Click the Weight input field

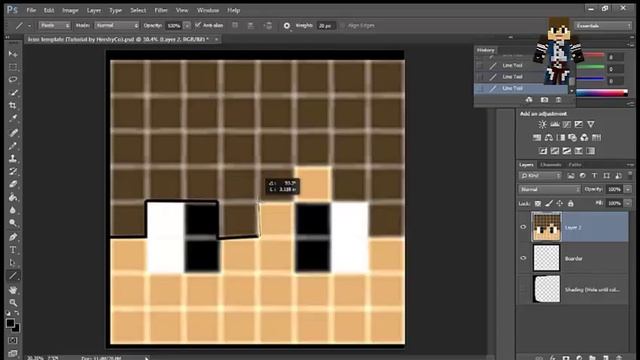click(x=326, y=26)
